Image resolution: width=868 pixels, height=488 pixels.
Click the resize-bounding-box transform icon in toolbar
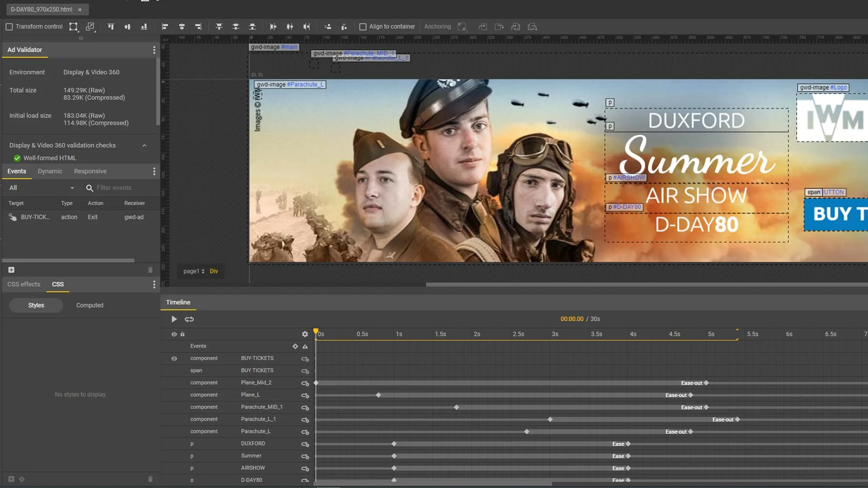(x=73, y=27)
